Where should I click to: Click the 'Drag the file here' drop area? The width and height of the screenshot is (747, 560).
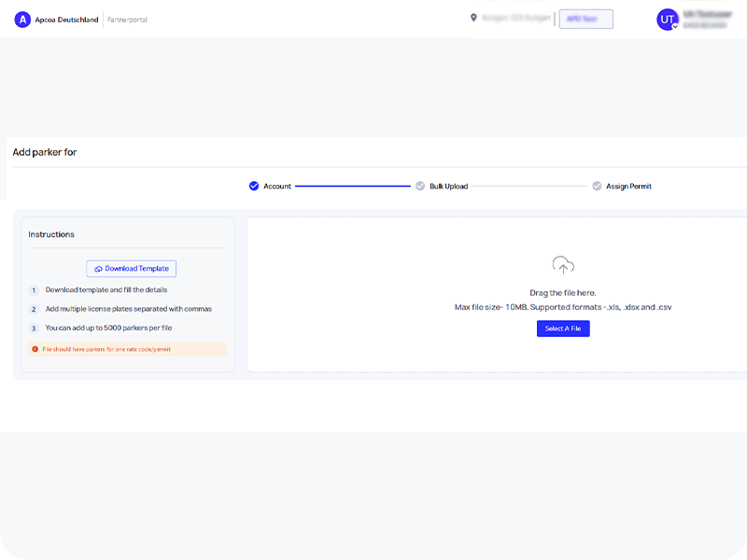tap(562, 293)
